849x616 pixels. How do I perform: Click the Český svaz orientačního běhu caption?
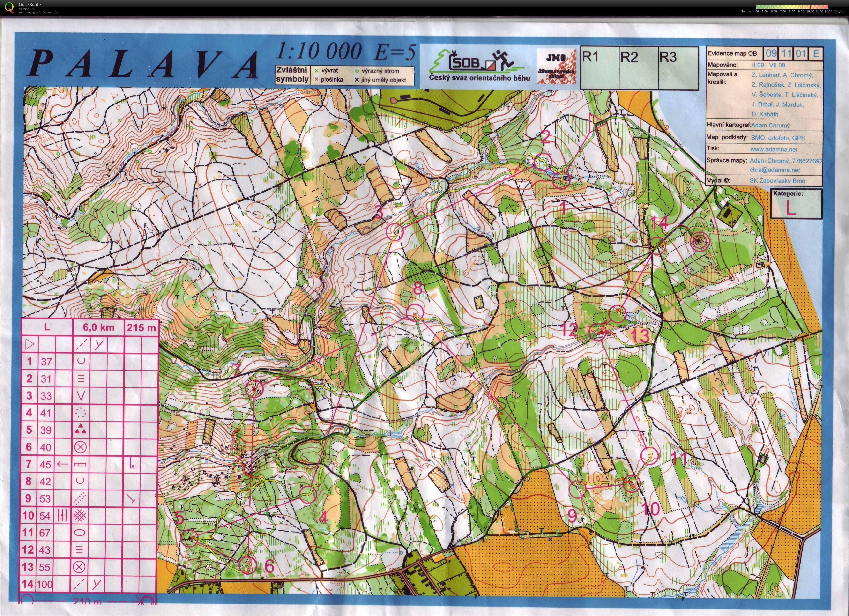[479, 78]
